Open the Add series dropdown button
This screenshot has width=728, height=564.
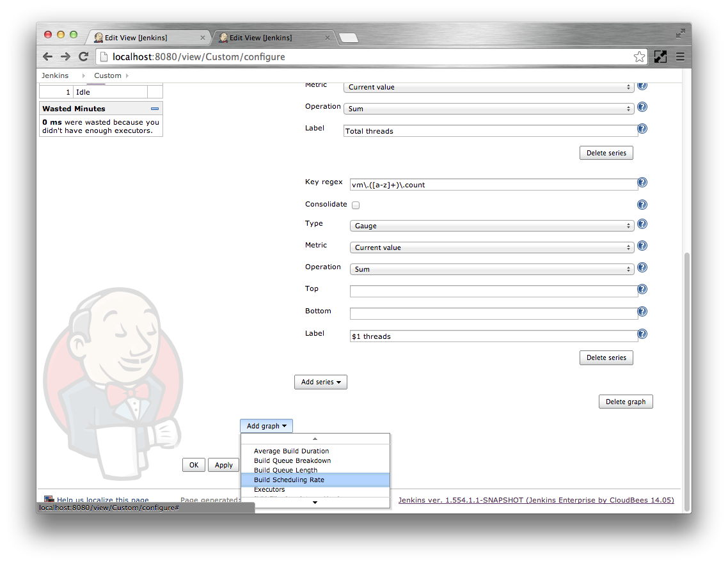[x=321, y=382]
